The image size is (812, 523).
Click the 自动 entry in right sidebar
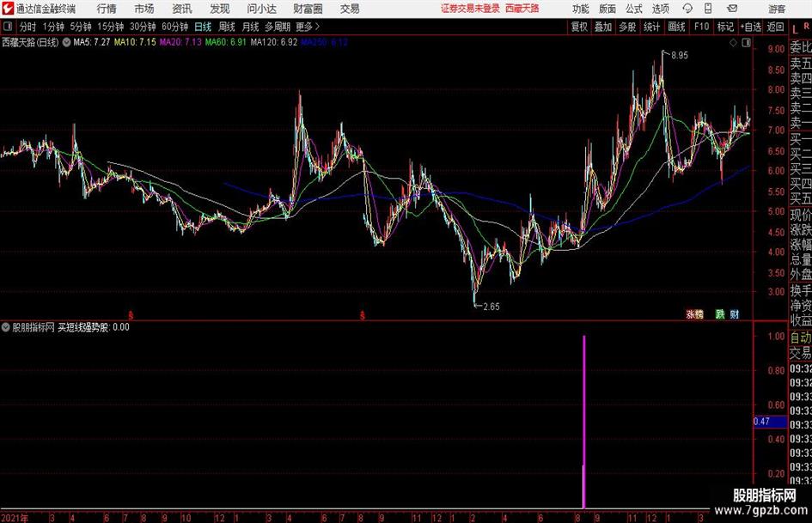pyautogui.click(x=800, y=338)
